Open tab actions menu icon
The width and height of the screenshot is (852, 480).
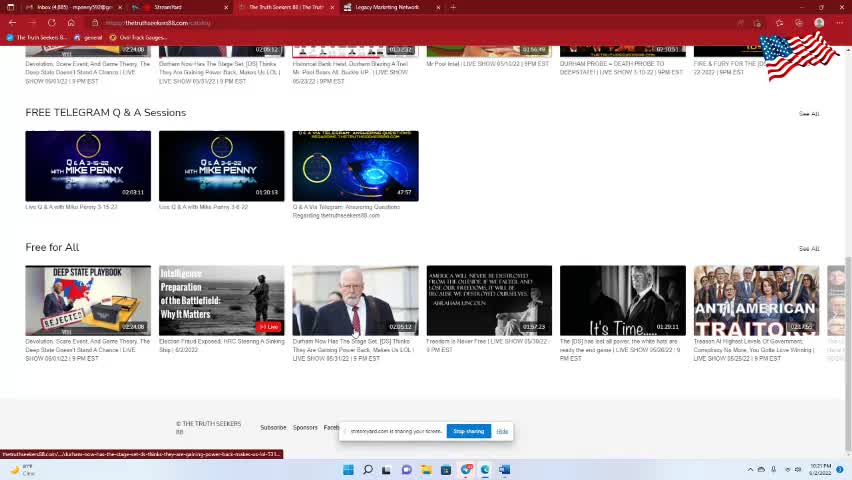tap(10, 7)
